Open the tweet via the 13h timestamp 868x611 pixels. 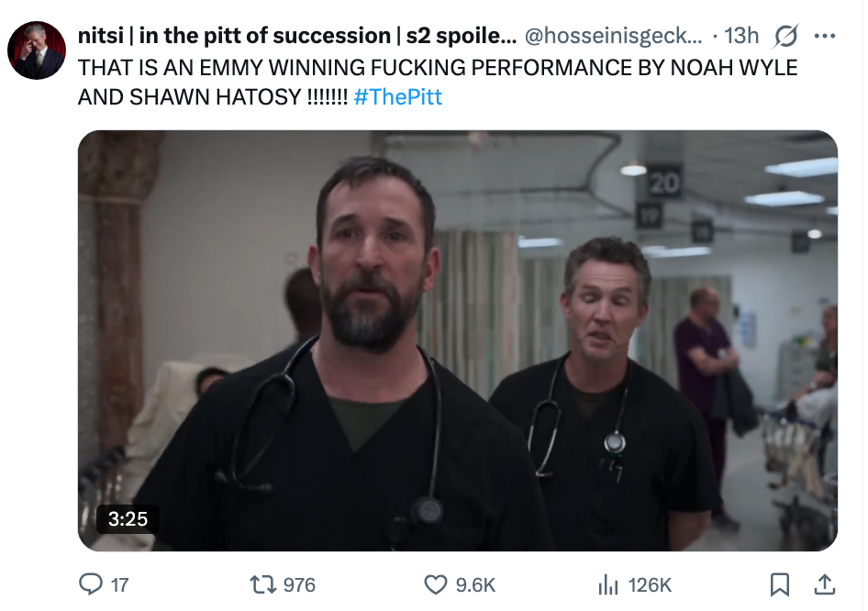pos(741,36)
